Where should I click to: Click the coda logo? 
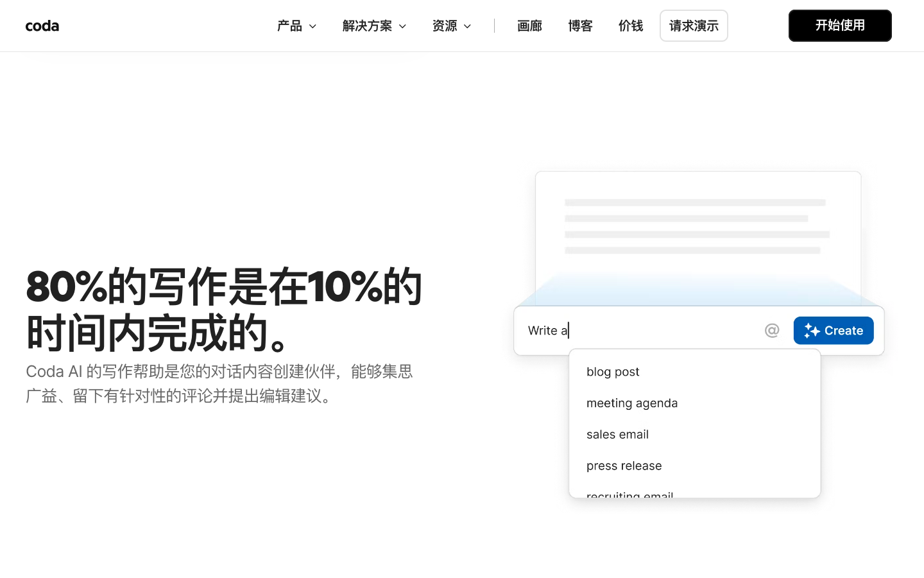point(42,26)
